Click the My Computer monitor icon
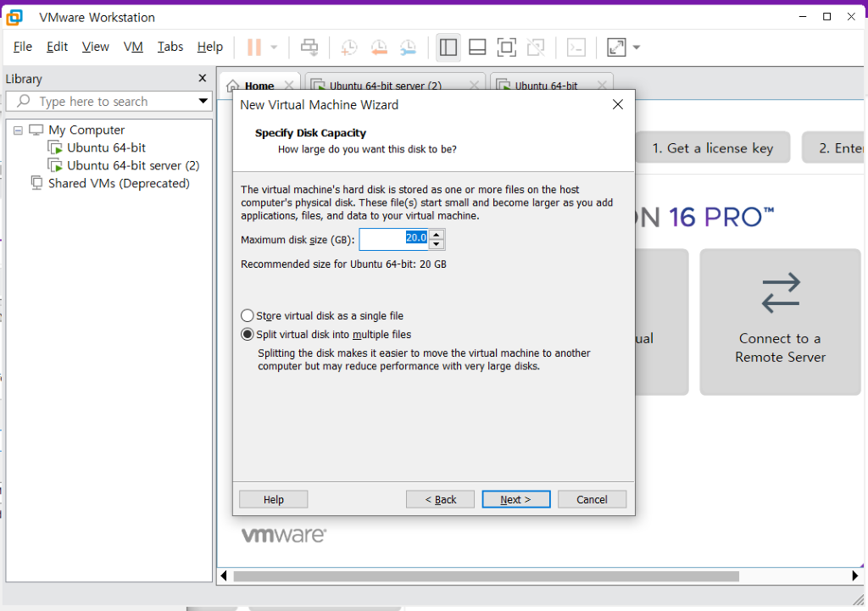 pos(36,130)
